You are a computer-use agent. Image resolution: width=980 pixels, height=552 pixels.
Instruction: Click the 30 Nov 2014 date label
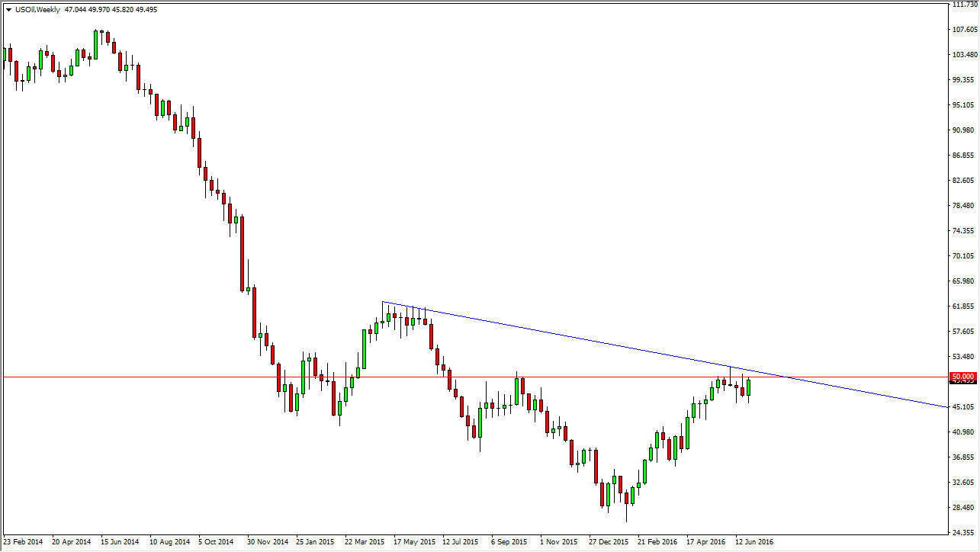pyautogui.click(x=266, y=542)
